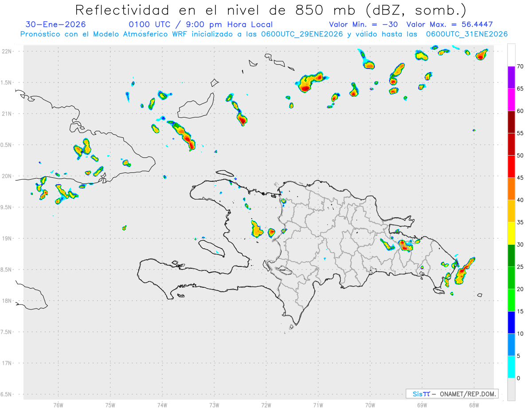Click the colorbar label '10'

pos(520,333)
